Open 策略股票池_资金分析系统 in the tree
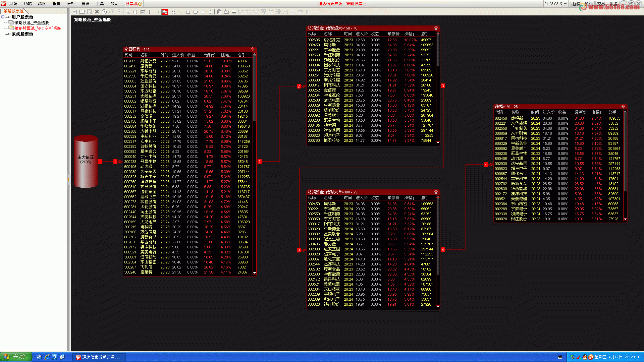This screenshot has height=362, width=644. pyautogui.click(x=38, y=28)
